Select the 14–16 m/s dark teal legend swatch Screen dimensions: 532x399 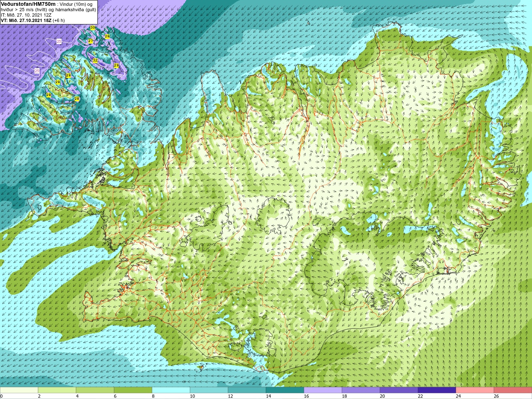pyautogui.click(x=285, y=390)
